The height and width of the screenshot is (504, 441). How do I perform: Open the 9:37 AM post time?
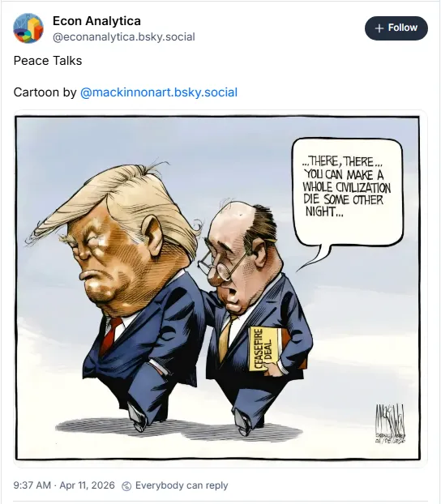[x=32, y=485]
